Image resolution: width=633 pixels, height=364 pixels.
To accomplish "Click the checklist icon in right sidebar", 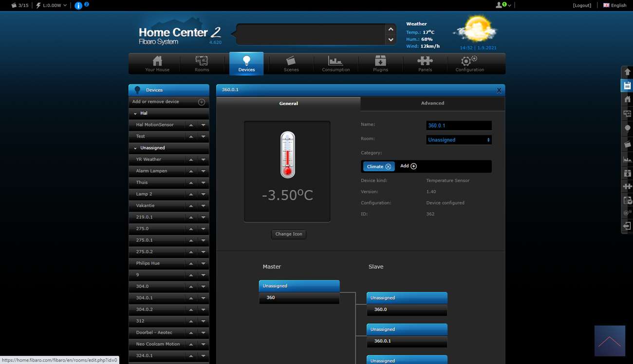I will pyautogui.click(x=627, y=200).
